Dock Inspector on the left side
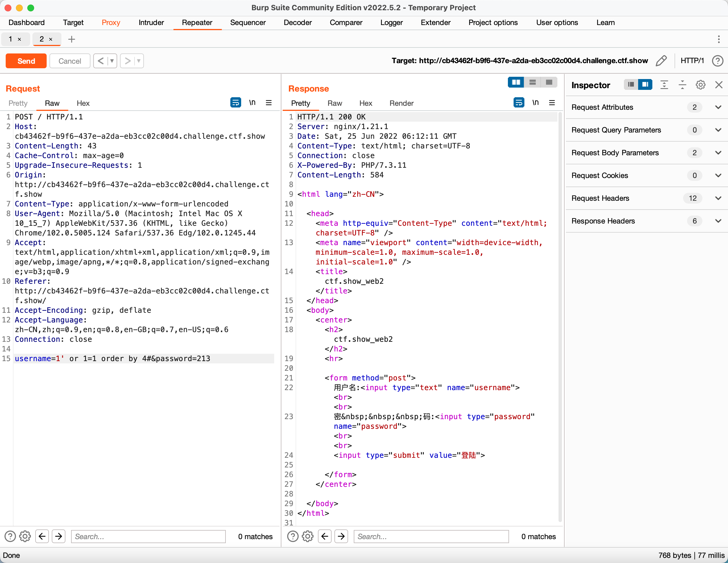 631,85
